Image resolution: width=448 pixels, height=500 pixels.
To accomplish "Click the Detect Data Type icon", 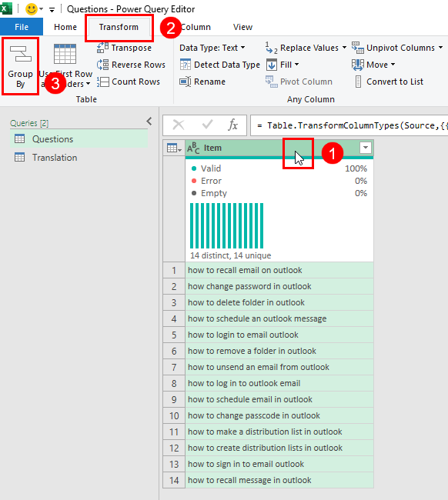I will (x=185, y=65).
